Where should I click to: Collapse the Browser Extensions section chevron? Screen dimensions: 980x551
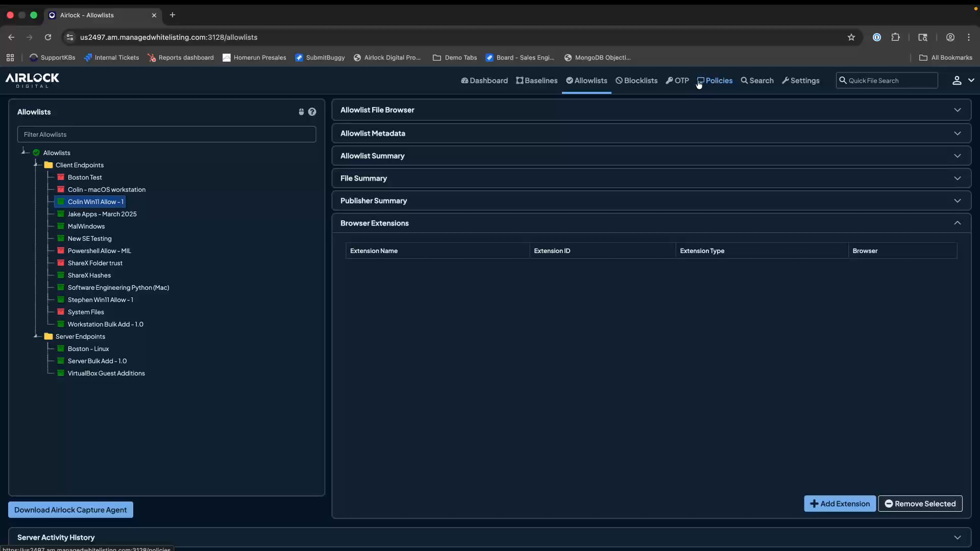(958, 223)
